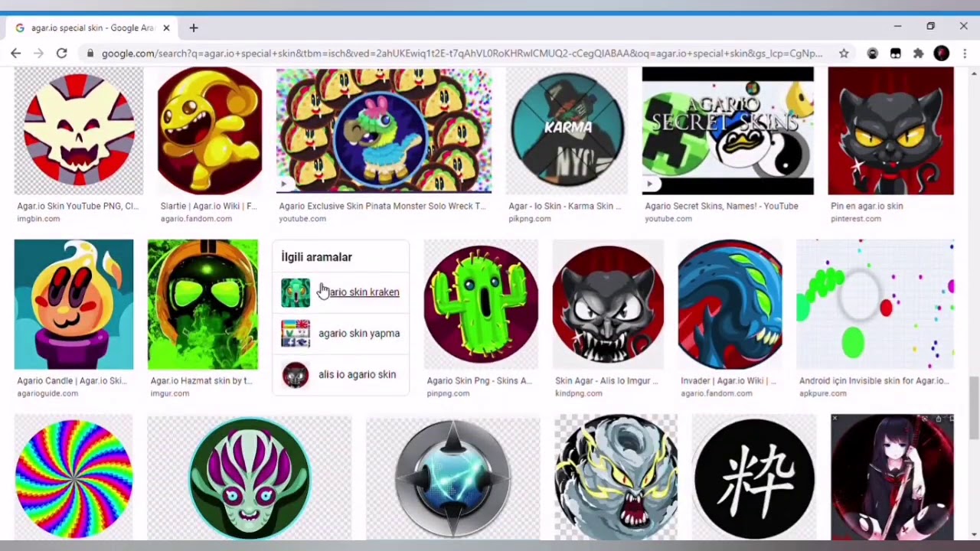Go back with the browser back arrow

(16, 53)
